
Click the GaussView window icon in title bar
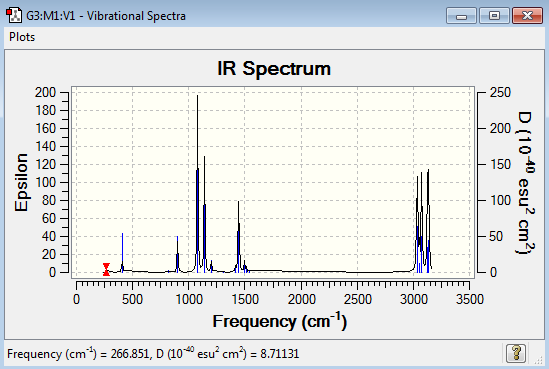14,16
